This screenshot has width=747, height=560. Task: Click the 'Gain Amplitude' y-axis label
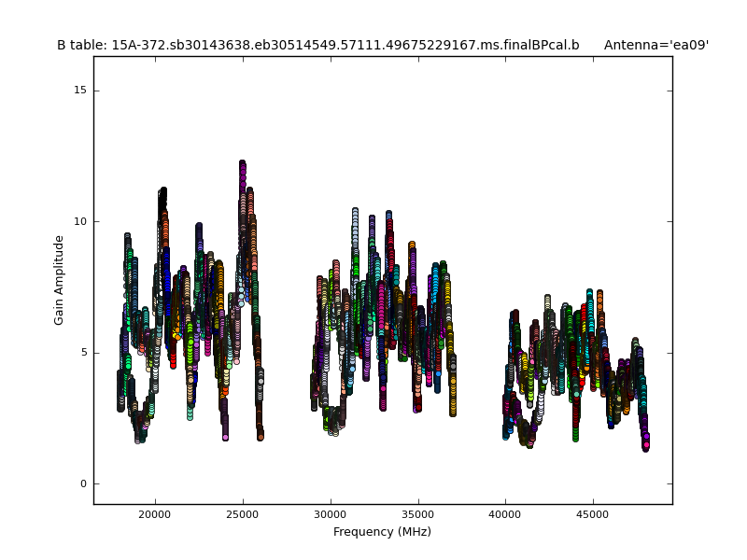59,280
